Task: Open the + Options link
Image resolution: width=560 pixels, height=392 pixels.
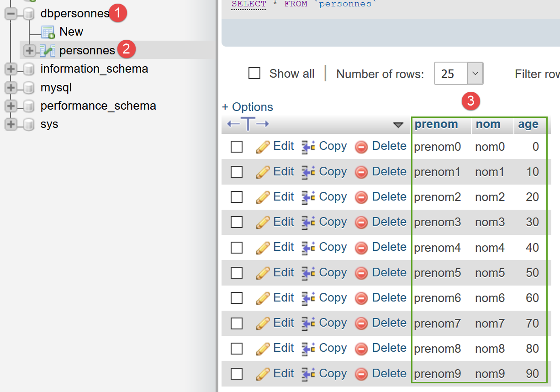Action: pyautogui.click(x=248, y=107)
